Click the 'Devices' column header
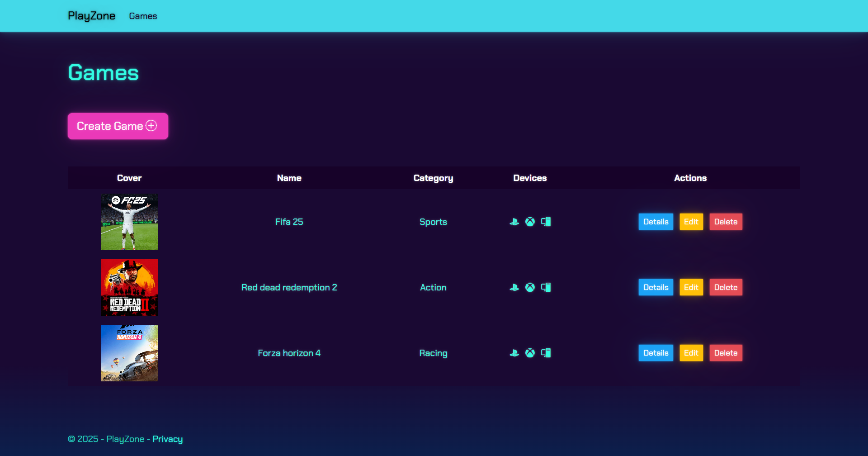This screenshot has height=456, width=868. 530,178
